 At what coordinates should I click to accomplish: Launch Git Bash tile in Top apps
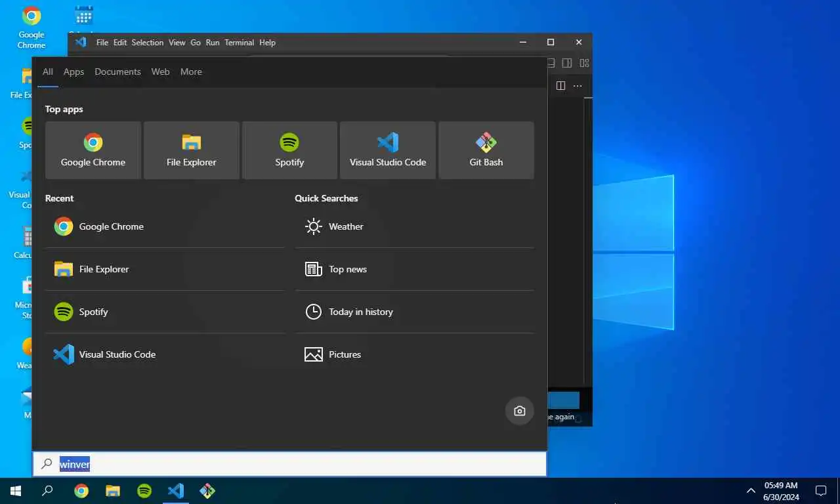coord(486,150)
